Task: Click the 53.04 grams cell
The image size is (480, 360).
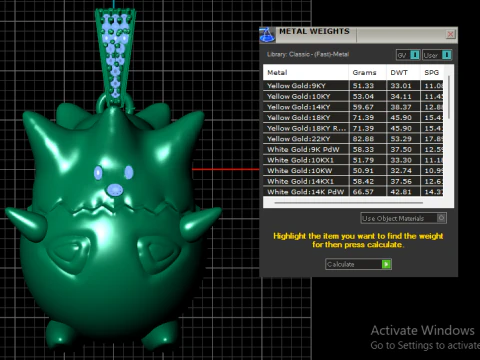Action: coord(367,96)
